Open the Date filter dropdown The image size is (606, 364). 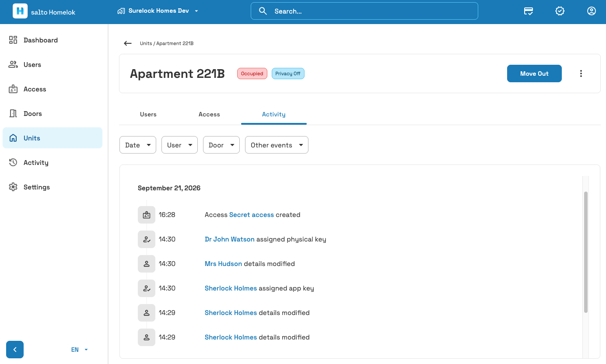pyautogui.click(x=138, y=145)
